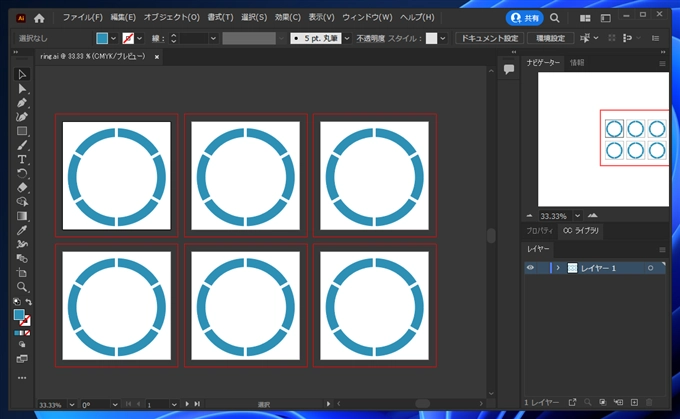The height and width of the screenshot is (419, 680).
Task: Select the Direct Selection tool
Action: coord(22,89)
